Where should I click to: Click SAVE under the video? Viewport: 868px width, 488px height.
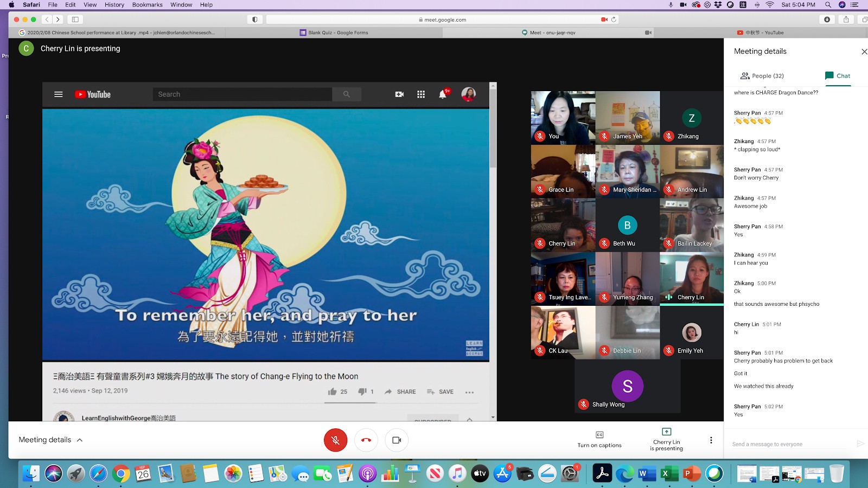point(440,391)
